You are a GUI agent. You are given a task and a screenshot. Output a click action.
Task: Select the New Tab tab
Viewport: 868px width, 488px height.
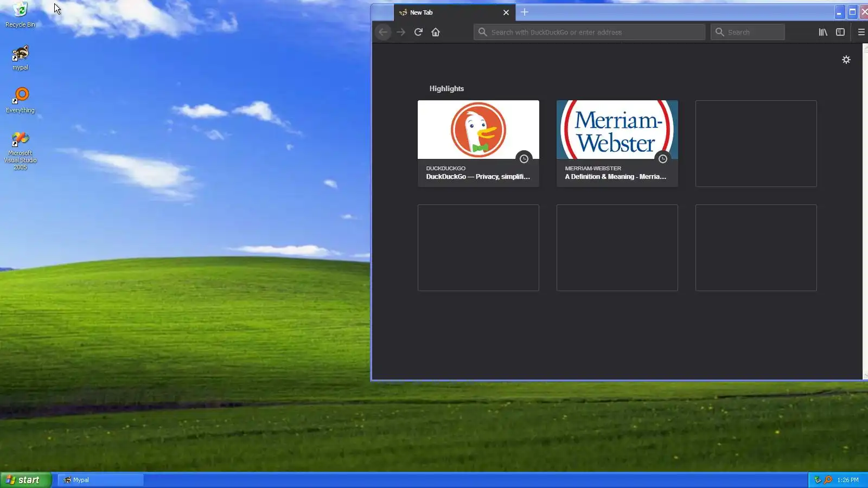[x=454, y=12]
